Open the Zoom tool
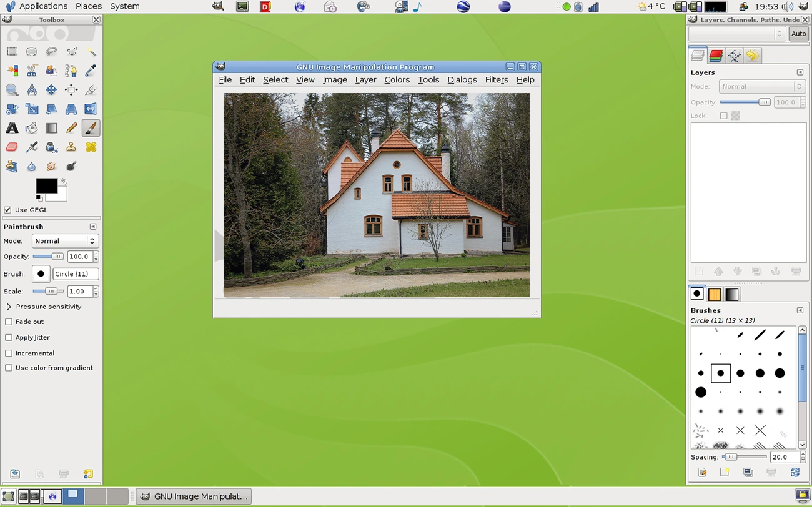Screen dimensions: 812x507 point(12,89)
